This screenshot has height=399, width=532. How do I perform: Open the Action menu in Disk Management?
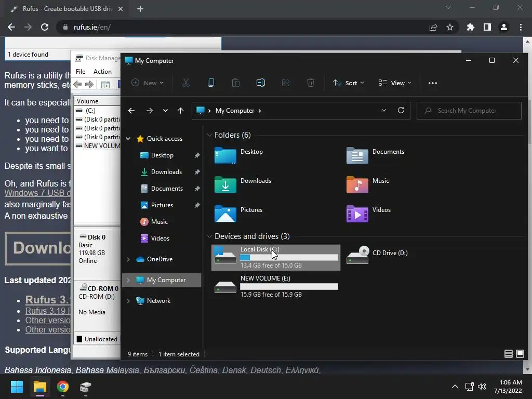pyautogui.click(x=102, y=72)
